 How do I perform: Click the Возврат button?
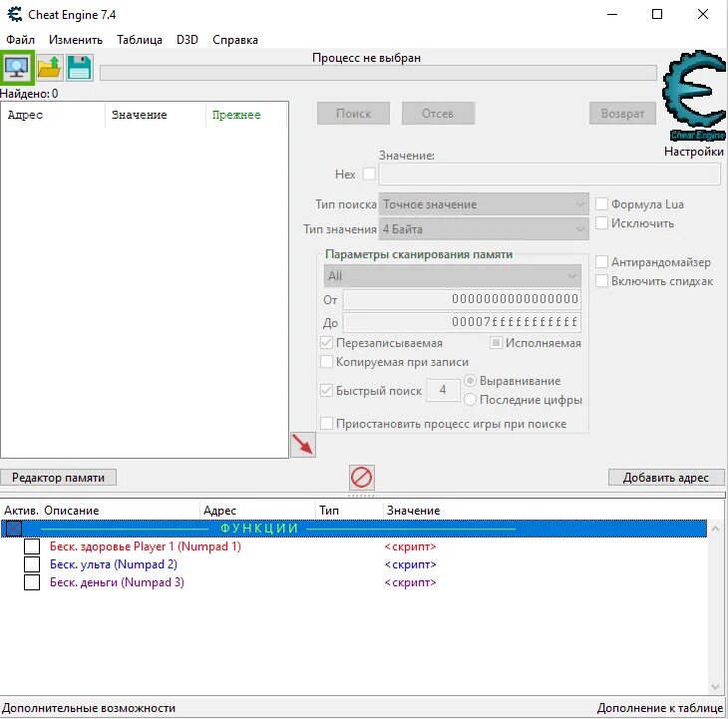(622, 114)
